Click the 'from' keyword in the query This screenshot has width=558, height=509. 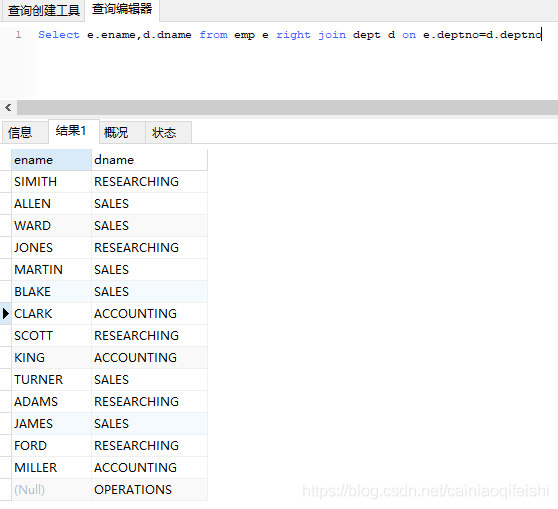(213, 35)
